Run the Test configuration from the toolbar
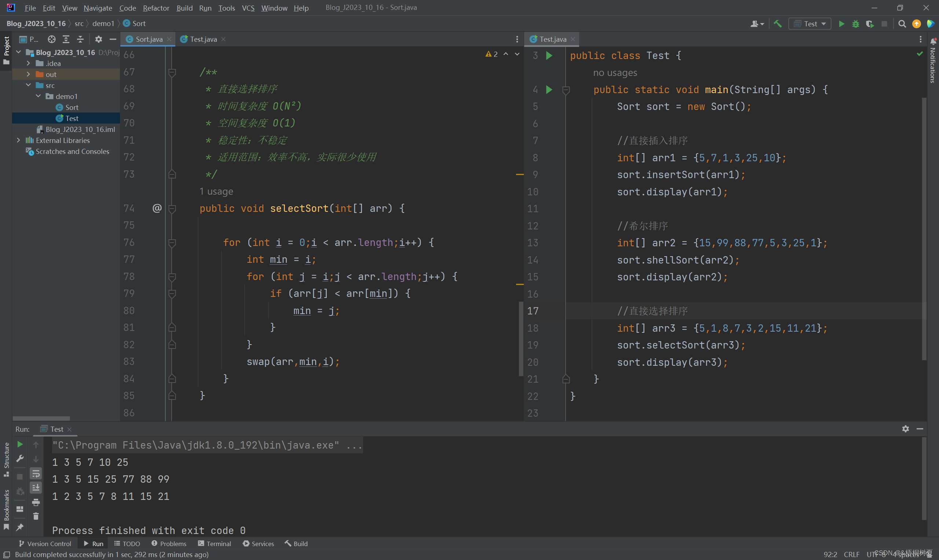 841,24
